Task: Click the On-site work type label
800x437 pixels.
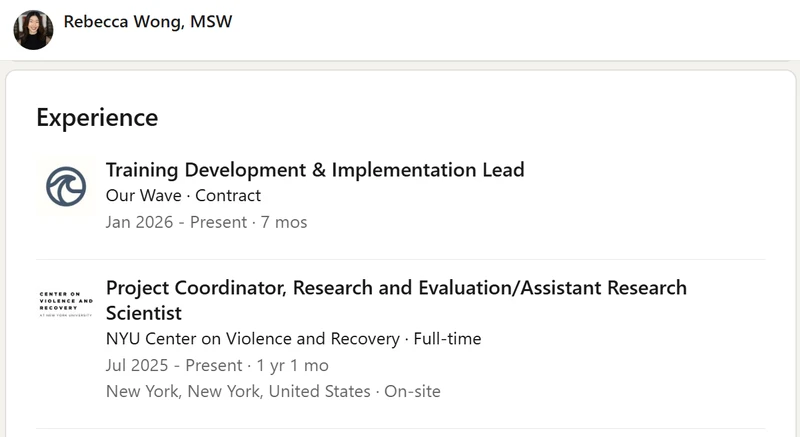Action: pos(412,392)
